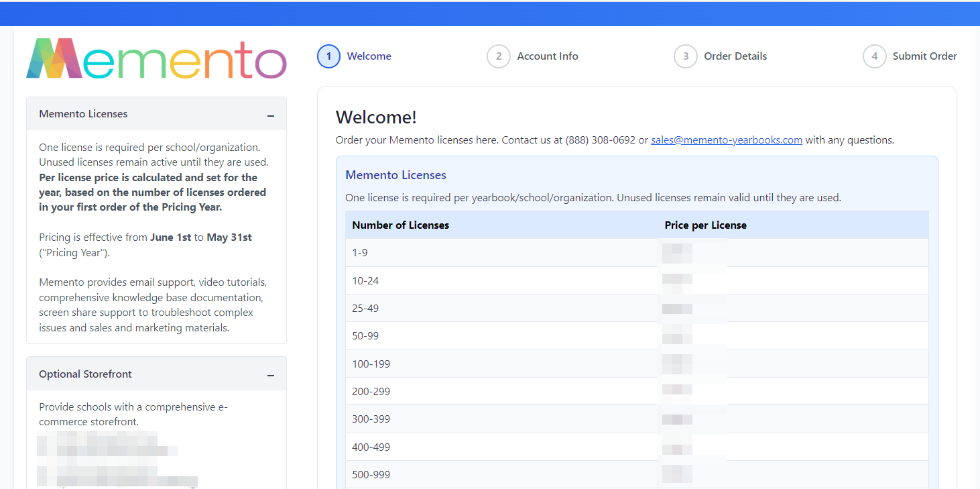Select the 1-9 licenses row
Image resolution: width=980 pixels, height=489 pixels.
click(637, 253)
